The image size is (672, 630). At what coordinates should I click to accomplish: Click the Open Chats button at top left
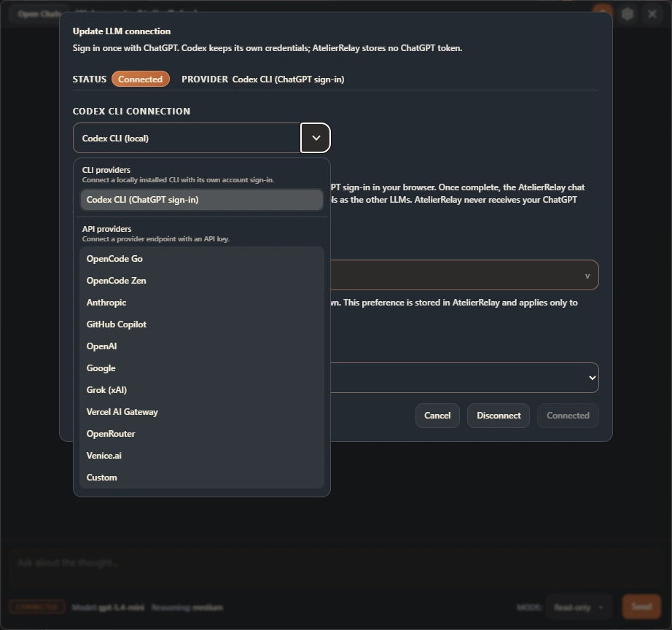(39, 14)
